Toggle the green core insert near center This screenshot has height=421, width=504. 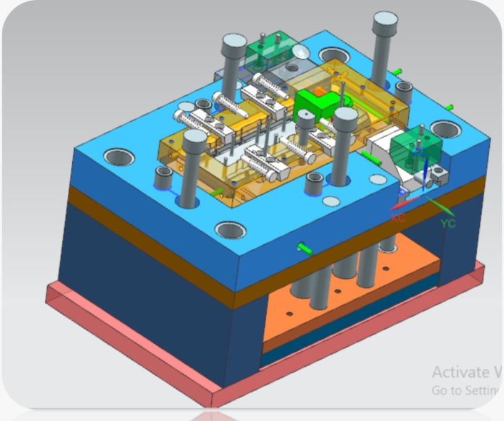coord(314,99)
